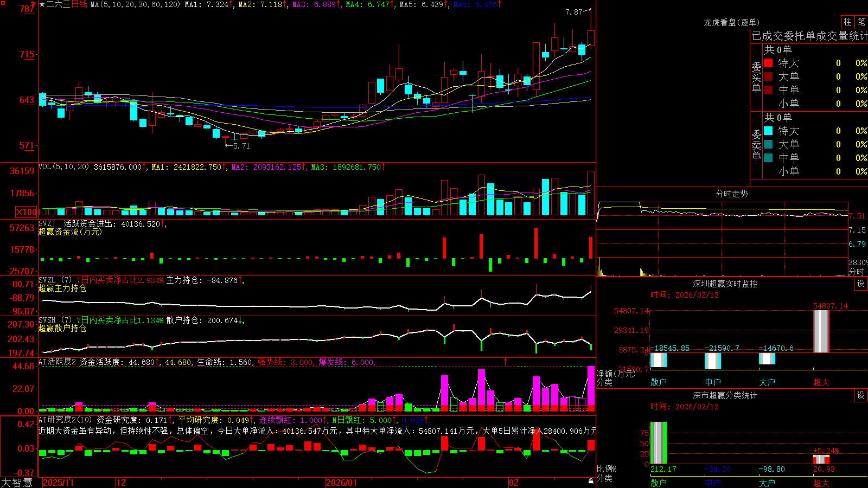The height and width of the screenshot is (488, 868).
Task: Open 设 settings for 深市超赢分类统计 panel
Action: pos(861,395)
